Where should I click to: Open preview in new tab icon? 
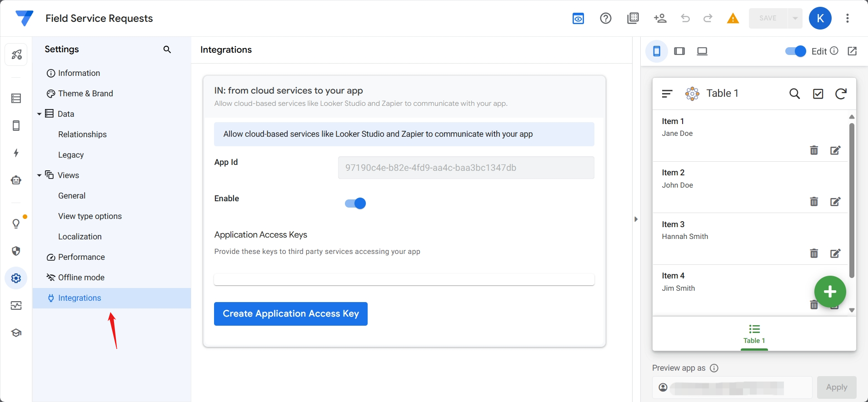tap(852, 51)
